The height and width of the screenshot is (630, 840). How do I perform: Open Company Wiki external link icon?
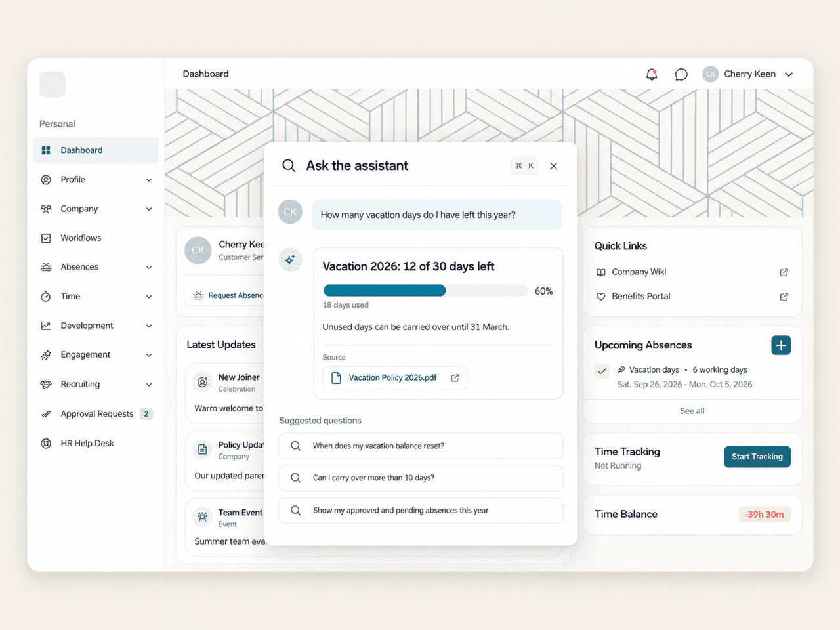tap(784, 272)
